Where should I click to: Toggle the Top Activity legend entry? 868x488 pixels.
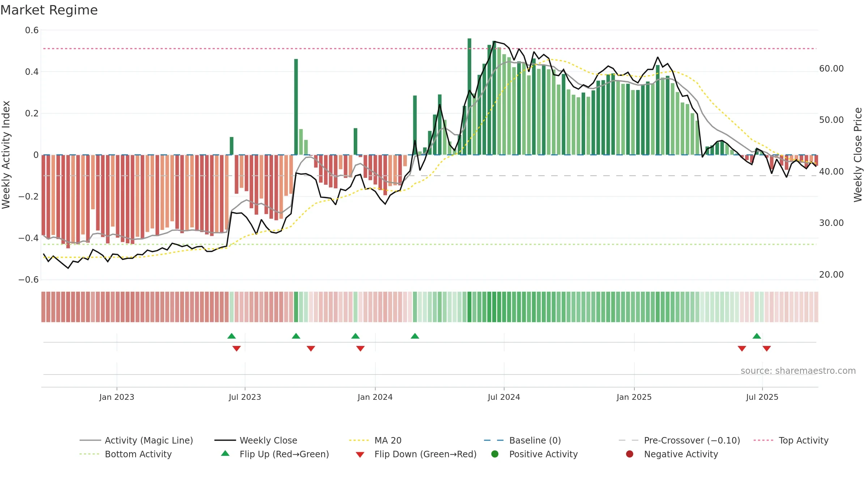pyautogui.click(x=791, y=440)
